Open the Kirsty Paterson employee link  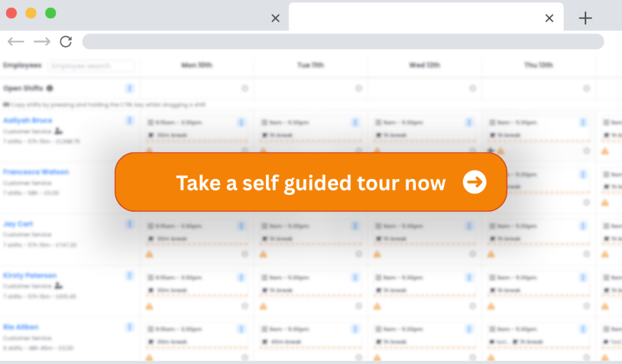coord(30,275)
